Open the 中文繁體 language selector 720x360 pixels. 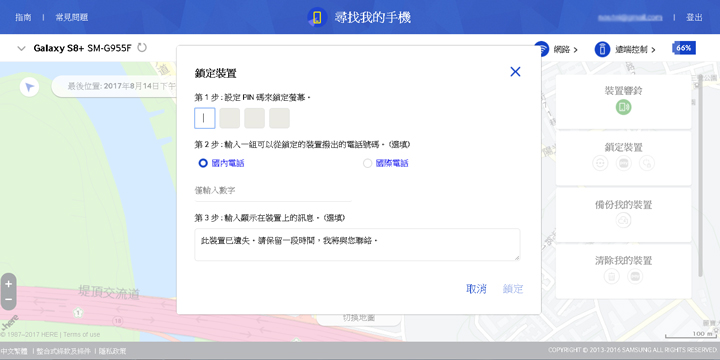14,351
